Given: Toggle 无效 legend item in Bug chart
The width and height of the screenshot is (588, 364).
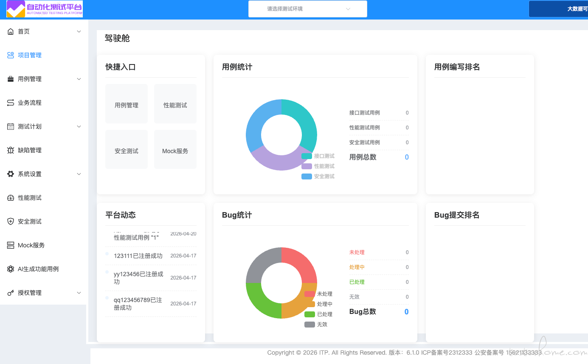Looking at the screenshot, I should coord(316,325).
